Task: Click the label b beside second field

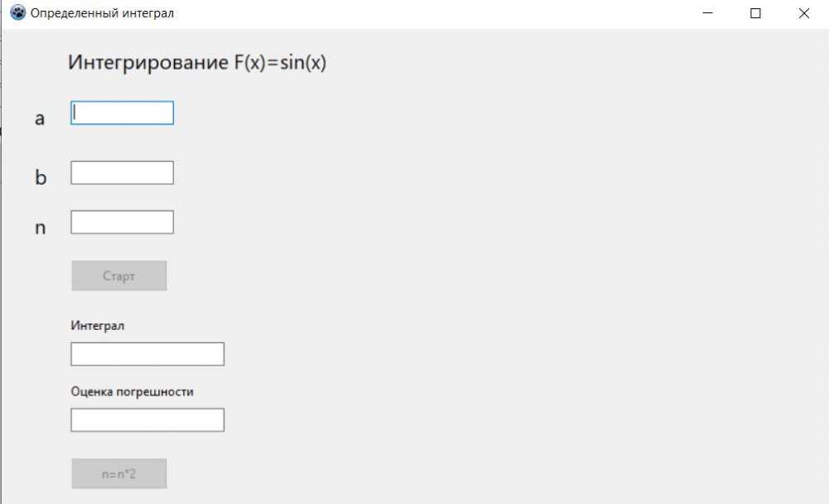Action: (41, 177)
